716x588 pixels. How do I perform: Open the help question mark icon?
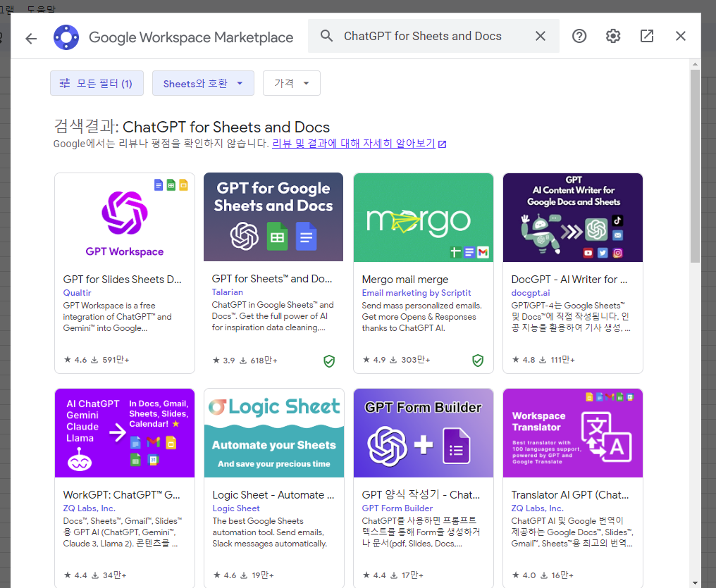(579, 36)
